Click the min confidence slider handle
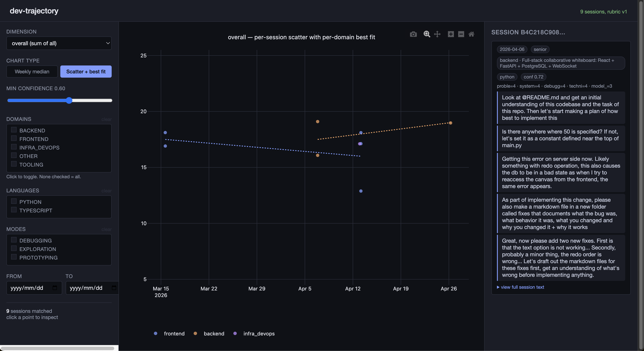 click(69, 100)
